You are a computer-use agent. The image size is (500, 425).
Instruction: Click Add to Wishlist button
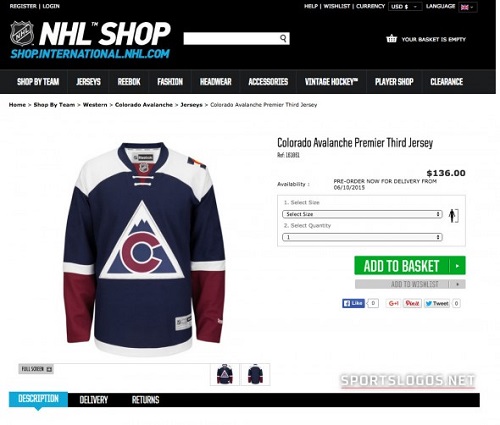[x=410, y=284]
